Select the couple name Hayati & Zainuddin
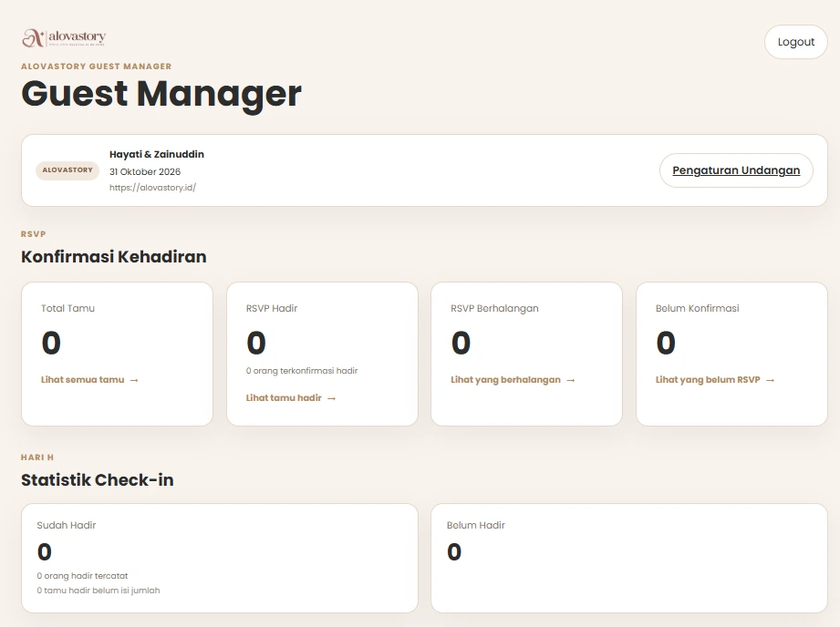The width and height of the screenshot is (840, 627). pyautogui.click(x=157, y=154)
